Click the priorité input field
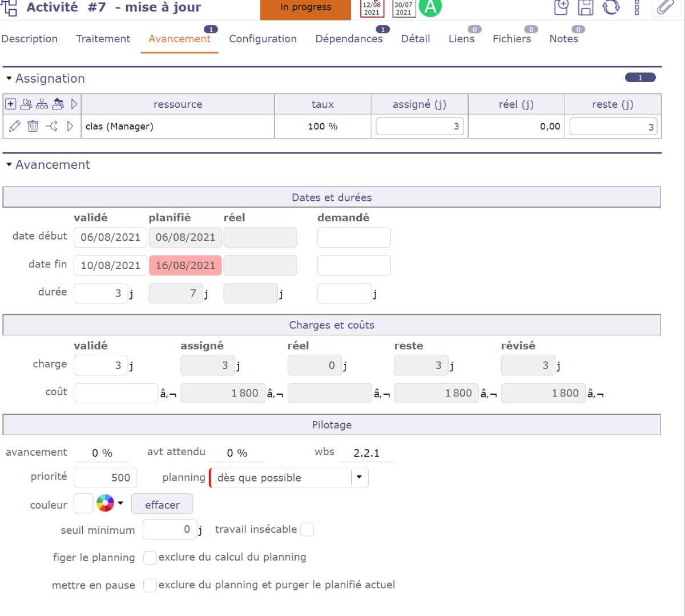Viewport: 685px width, 616px height. click(x=106, y=477)
